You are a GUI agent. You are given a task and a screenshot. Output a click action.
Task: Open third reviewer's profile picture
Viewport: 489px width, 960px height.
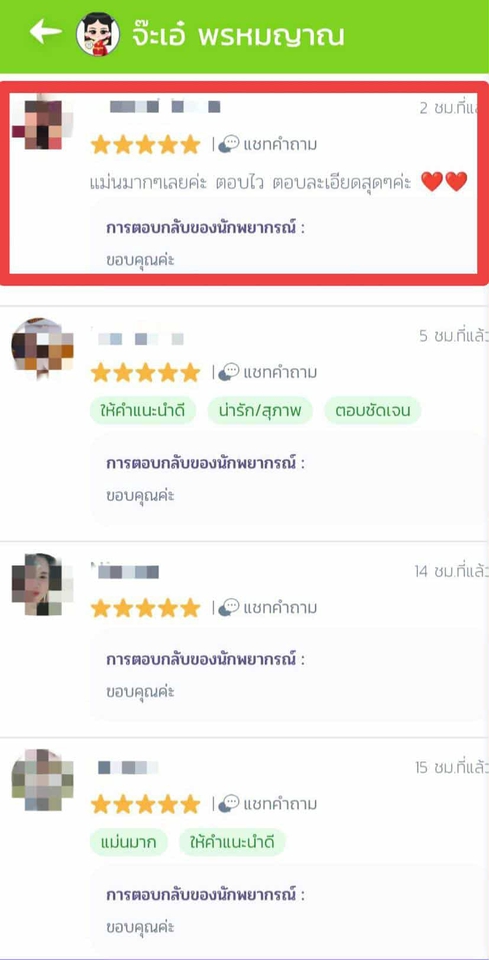click(x=42, y=584)
